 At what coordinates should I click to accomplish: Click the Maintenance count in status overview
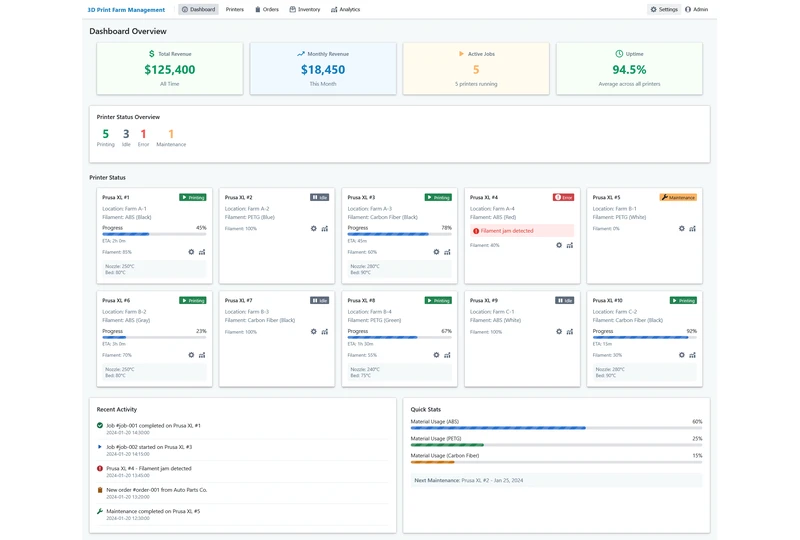click(x=171, y=134)
